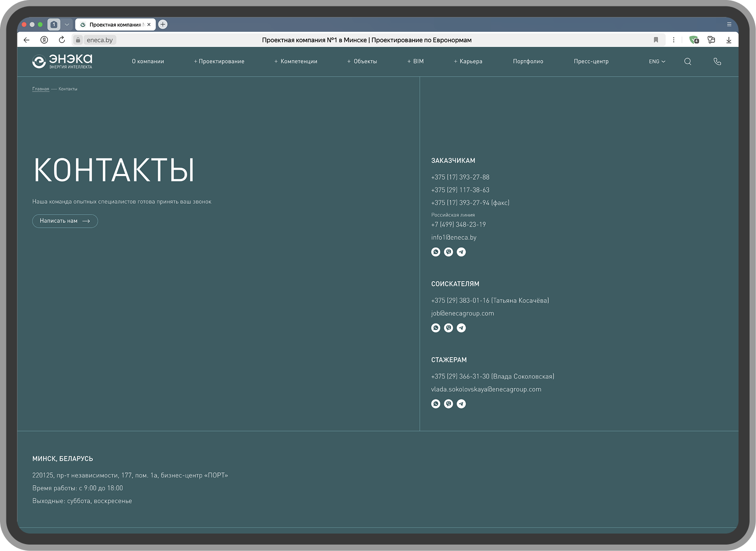Click the Написать нам button
The height and width of the screenshot is (551, 756).
pos(65,221)
